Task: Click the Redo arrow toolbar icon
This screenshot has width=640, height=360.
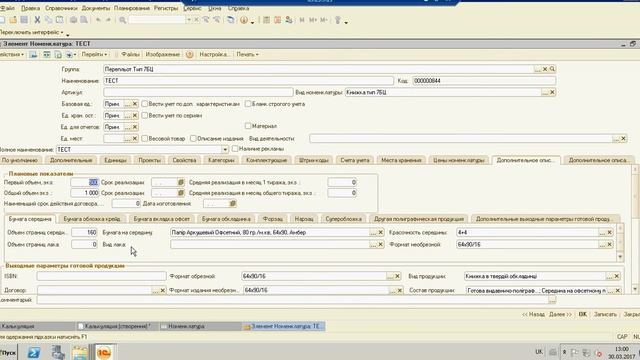Action: click(x=108, y=20)
